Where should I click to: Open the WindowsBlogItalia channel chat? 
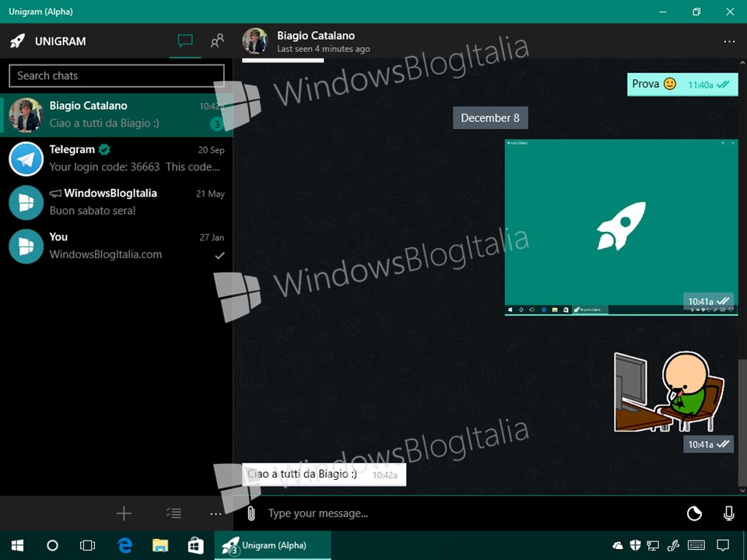[x=117, y=202]
